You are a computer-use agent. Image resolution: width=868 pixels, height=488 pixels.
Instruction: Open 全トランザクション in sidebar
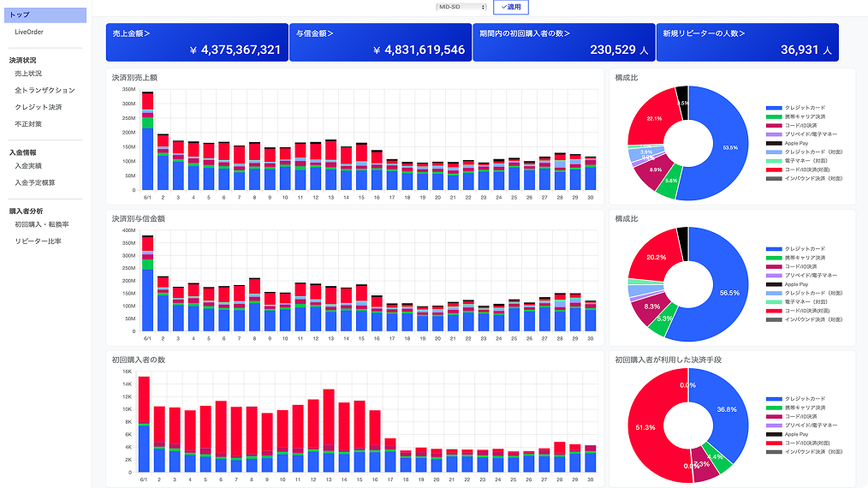pos(45,90)
